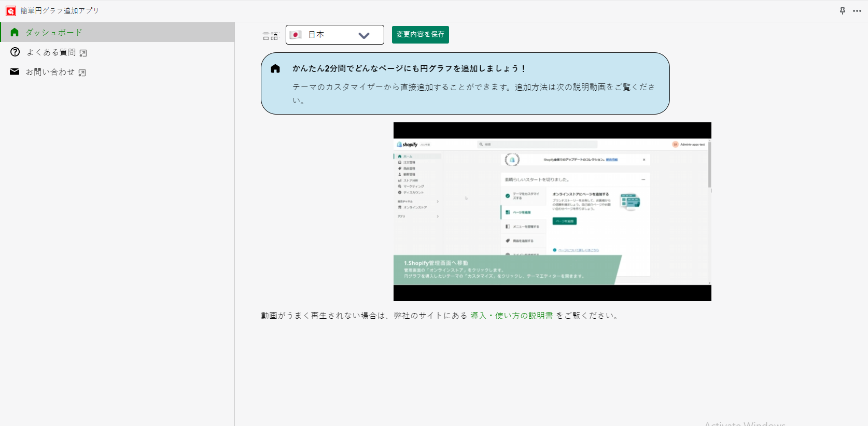Pin the app using the pin icon
The height and width of the screenshot is (426, 868).
843,11
